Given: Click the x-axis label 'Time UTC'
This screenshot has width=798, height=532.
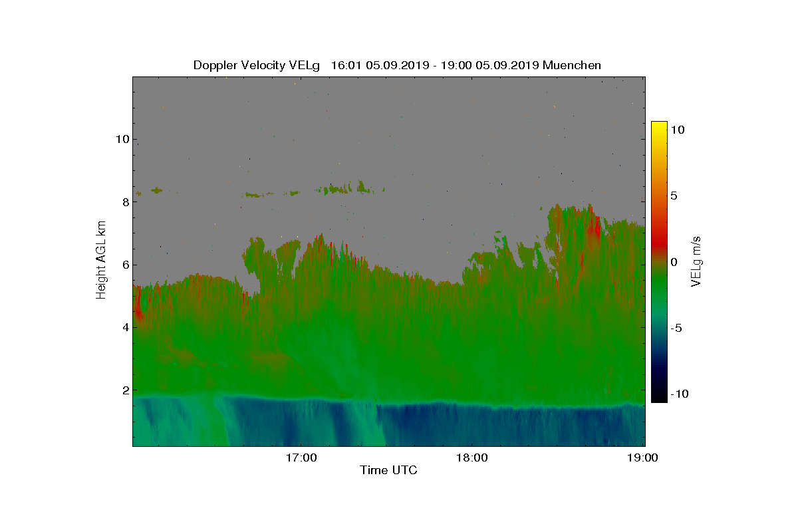Looking at the screenshot, I should tap(389, 470).
